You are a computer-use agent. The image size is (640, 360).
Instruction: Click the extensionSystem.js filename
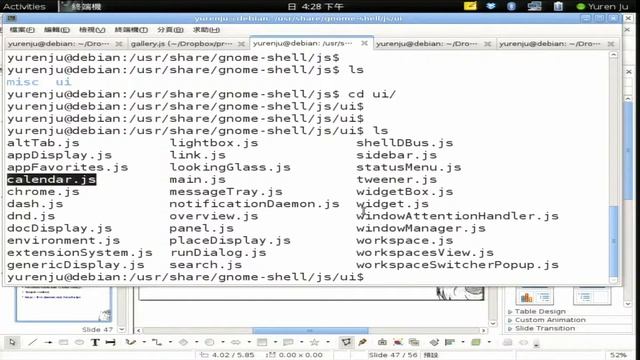coord(80,253)
